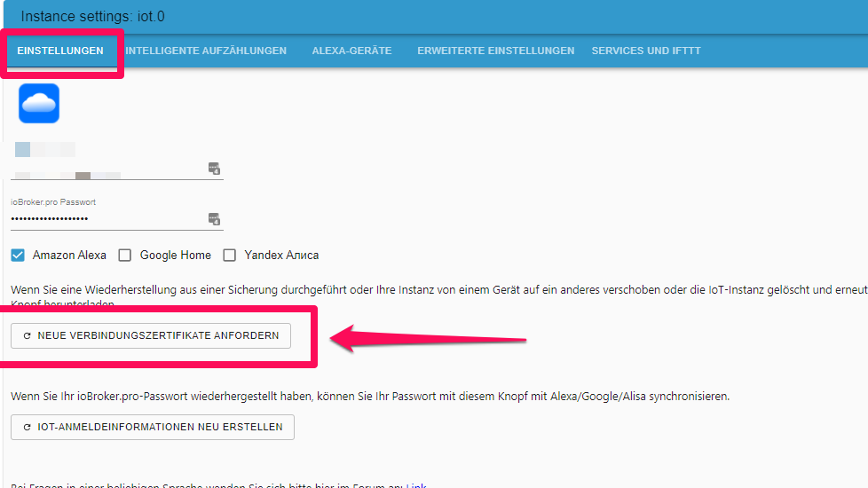868x488 pixels.
Task: Open Services und IFTTT tab
Action: (x=646, y=51)
